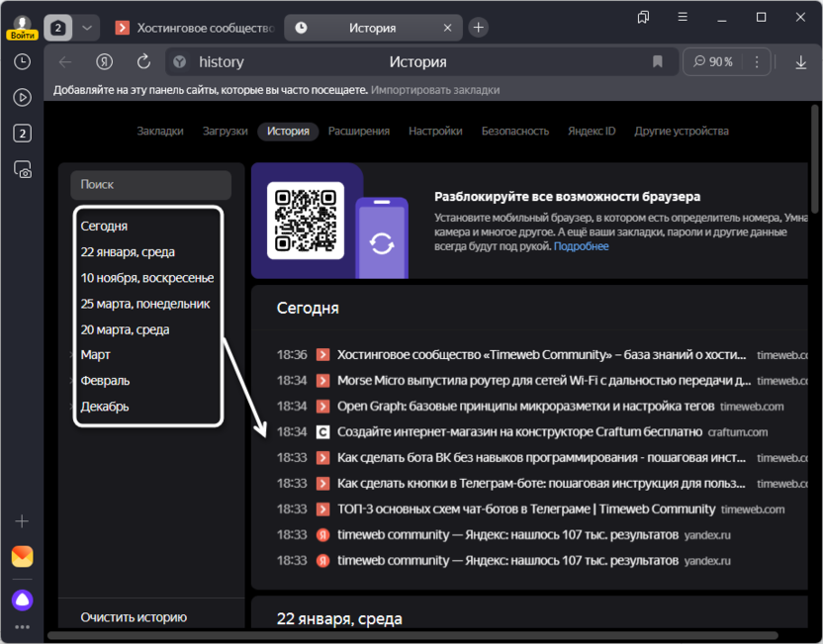Jump to 22 января, среда in date list
Screen dimensions: 823x644
(128, 252)
